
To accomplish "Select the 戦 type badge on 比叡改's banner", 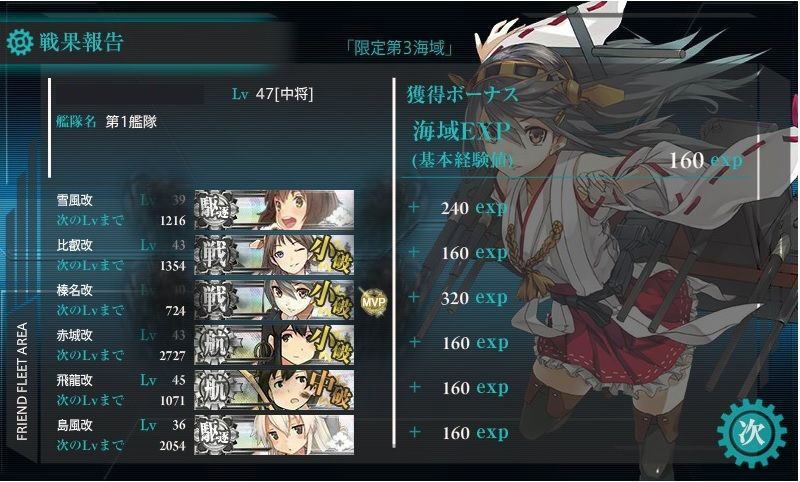I will tap(215, 255).
